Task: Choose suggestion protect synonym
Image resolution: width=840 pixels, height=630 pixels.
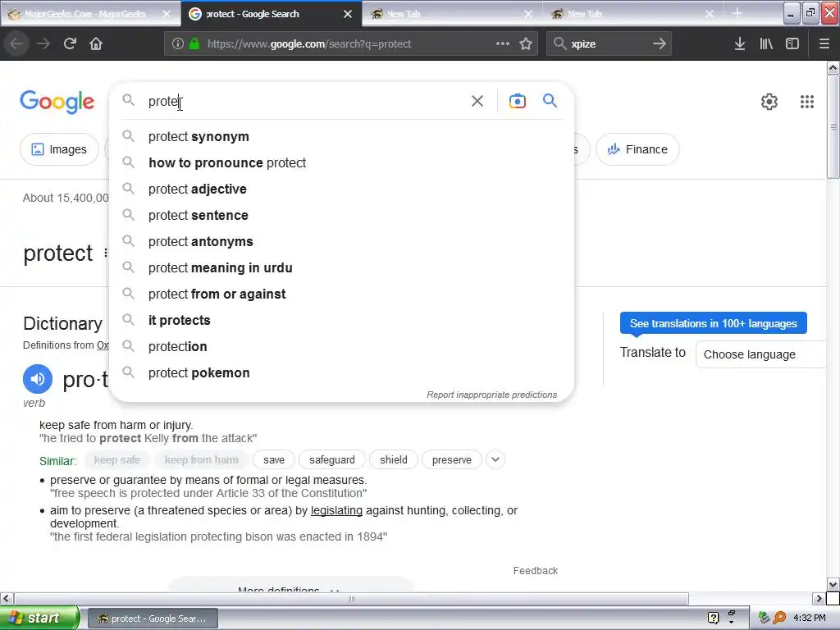Action: tap(341, 137)
